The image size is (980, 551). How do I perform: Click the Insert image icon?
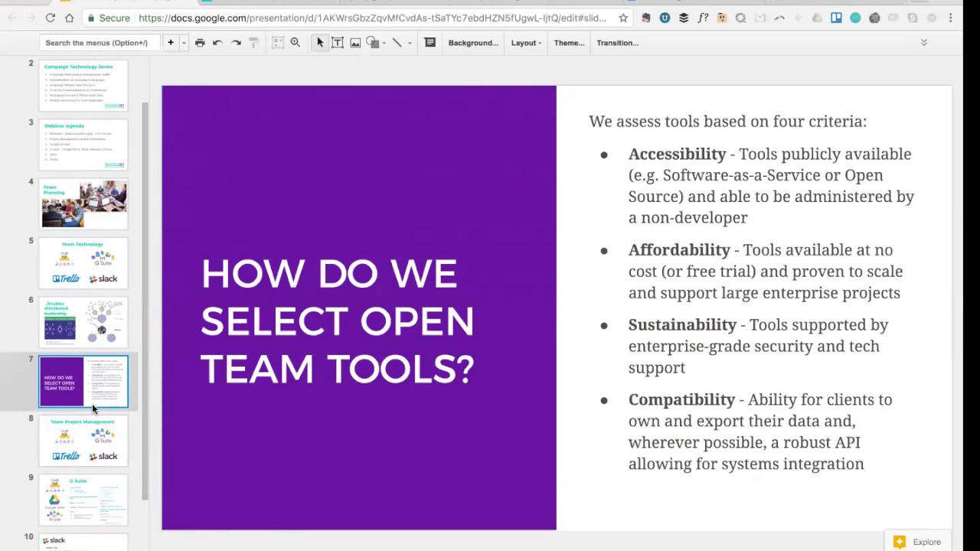(x=355, y=43)
